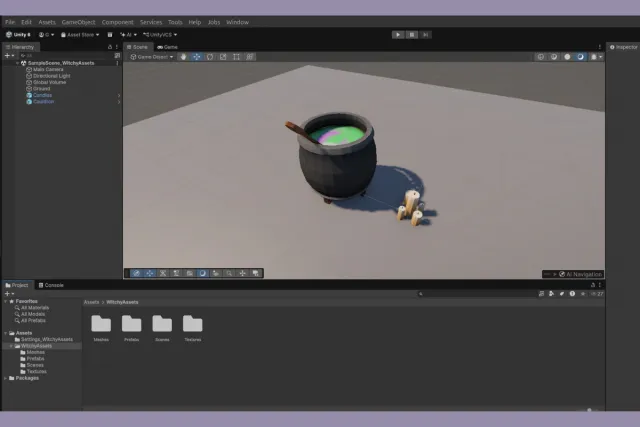The image size is (640, 427).
Task: Toggle the blue rotate icon in bottom overlay
Action: point(203,273)
